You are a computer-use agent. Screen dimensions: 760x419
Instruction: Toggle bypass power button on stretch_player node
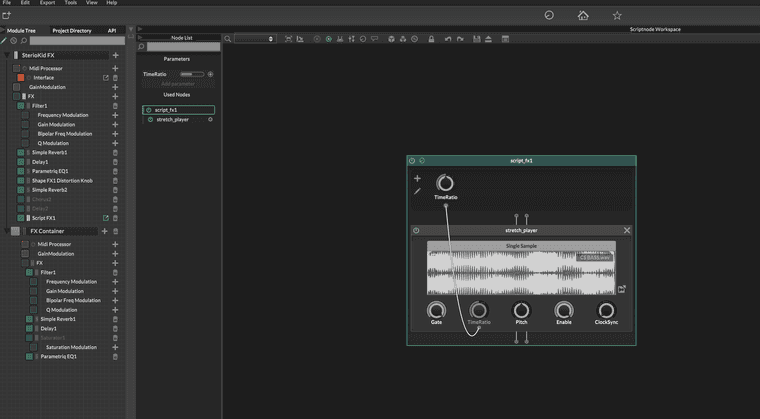pos(417,230)
